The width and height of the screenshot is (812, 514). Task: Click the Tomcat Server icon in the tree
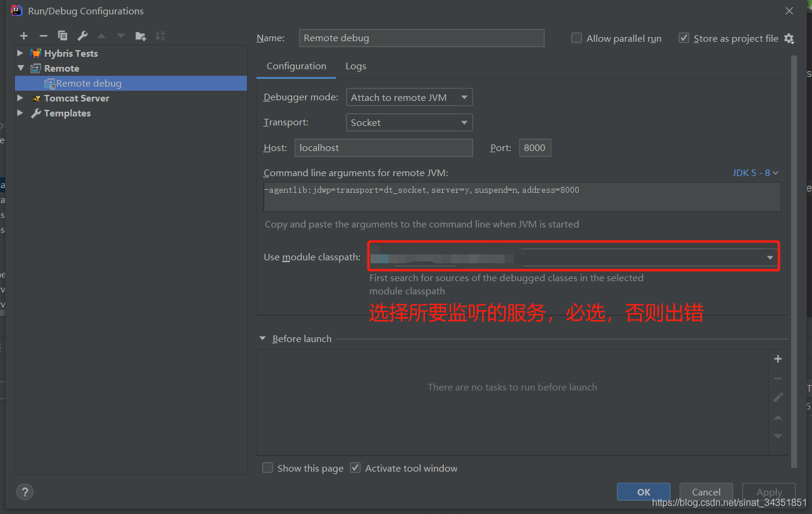pos(36,98)
